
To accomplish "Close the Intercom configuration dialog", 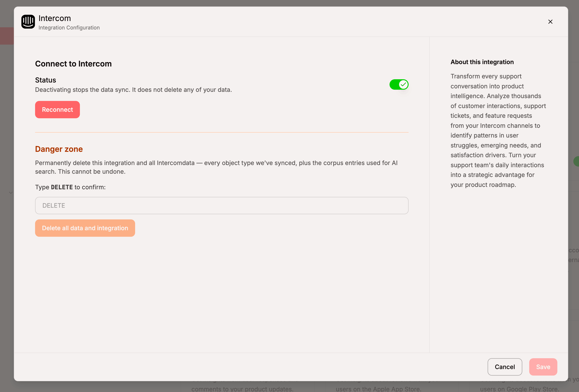I will pyautogui.click(x=550, y=22).
